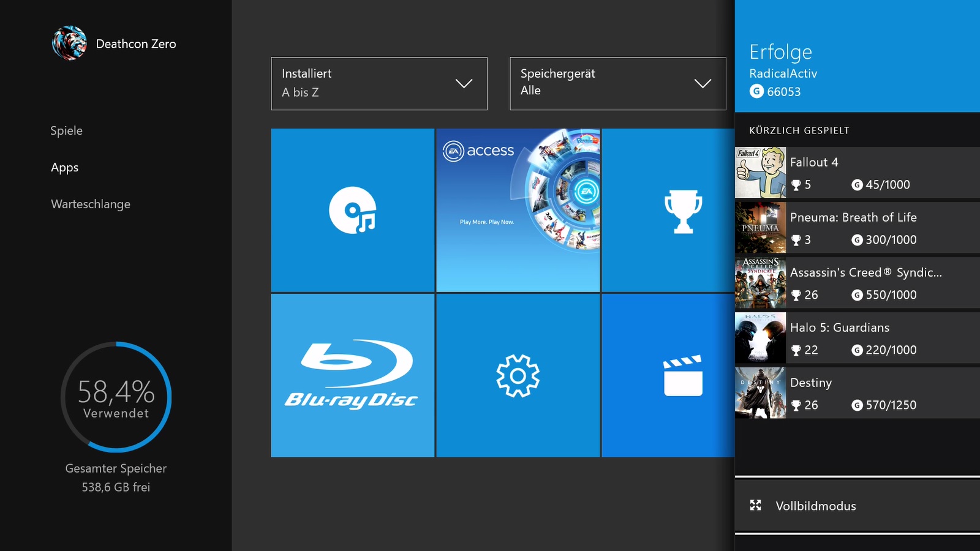Open Halo 5: Guardians achievements

[858, 338]
